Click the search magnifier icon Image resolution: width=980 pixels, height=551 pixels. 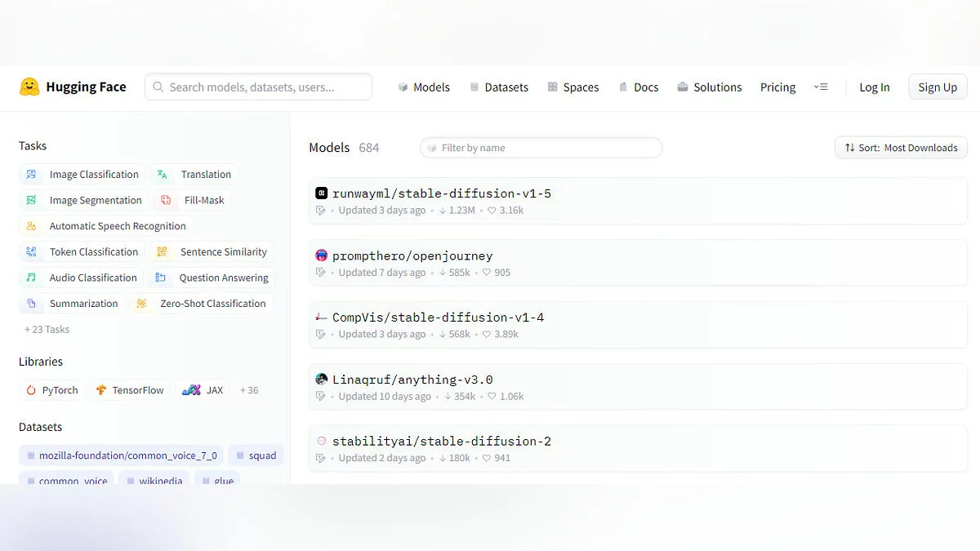tap(158, 87)
